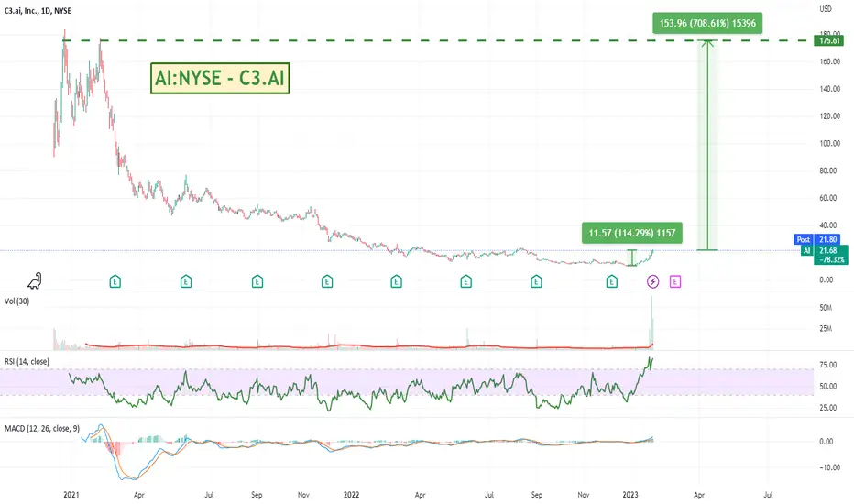Image resolution: width=854 pixels, height=504 pixels.
Task: Click the C3.ai, Inc., 1D, NYSE title
Action: [38, 10]
